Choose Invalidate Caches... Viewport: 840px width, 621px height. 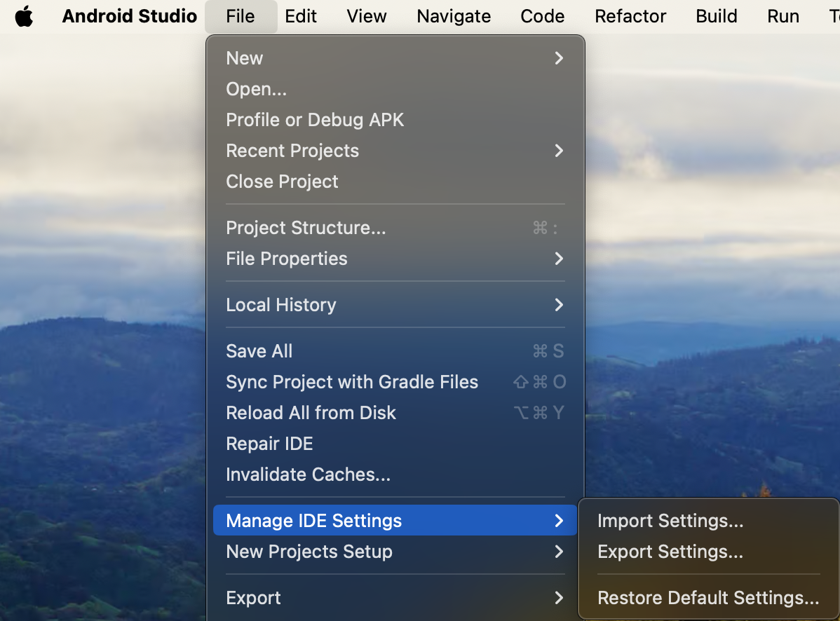tap(395, 475)
